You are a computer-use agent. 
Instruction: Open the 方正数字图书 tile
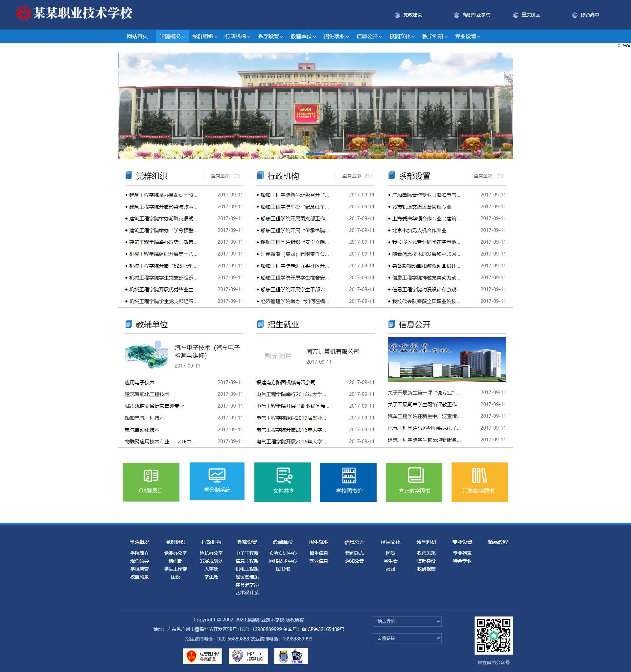coord(414,482)
